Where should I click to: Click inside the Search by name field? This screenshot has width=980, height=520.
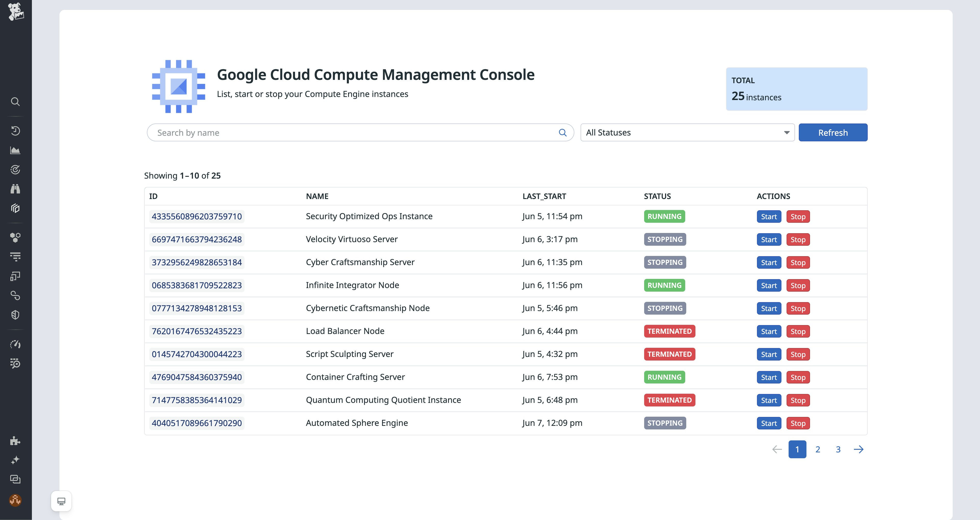pos(342,132)
